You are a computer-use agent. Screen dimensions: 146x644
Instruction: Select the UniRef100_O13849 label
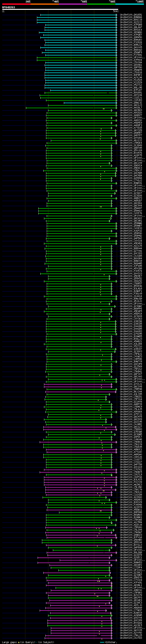(x=131, y=146)
